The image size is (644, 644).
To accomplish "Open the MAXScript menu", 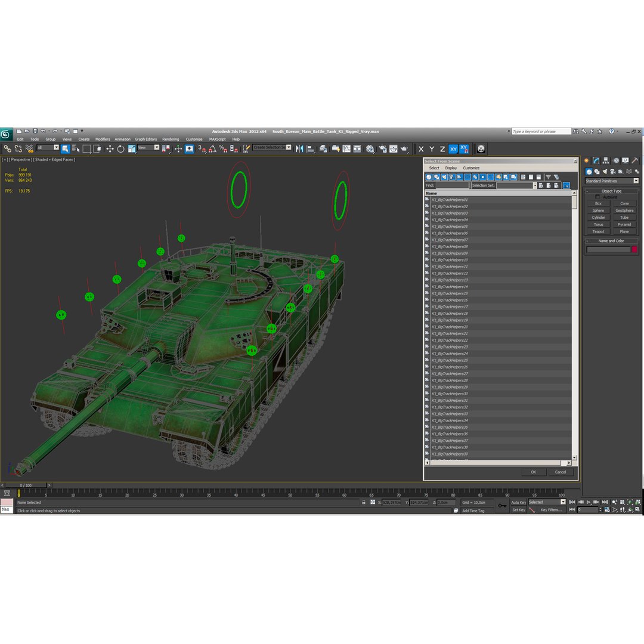I will (x=217, y=139).
